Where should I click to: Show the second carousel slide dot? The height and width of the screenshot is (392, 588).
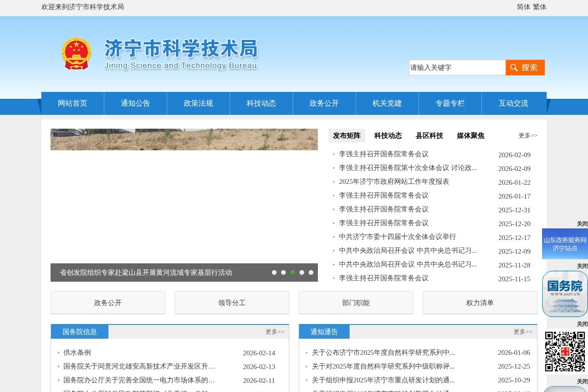(x=283, y=273)
